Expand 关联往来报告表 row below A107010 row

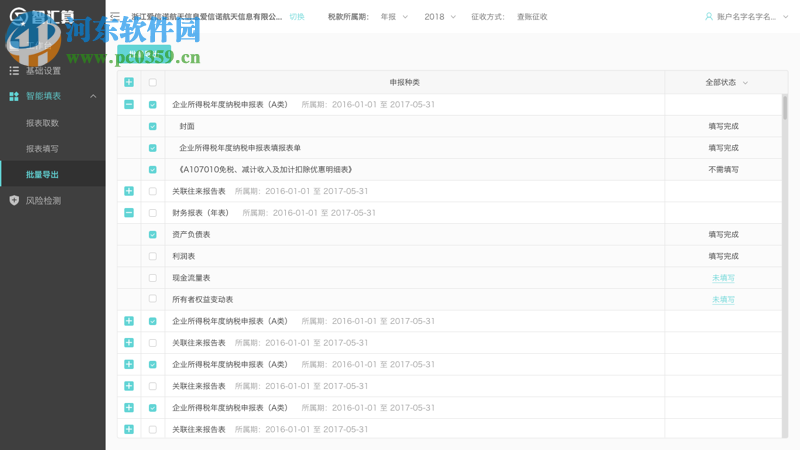[129, 191]
